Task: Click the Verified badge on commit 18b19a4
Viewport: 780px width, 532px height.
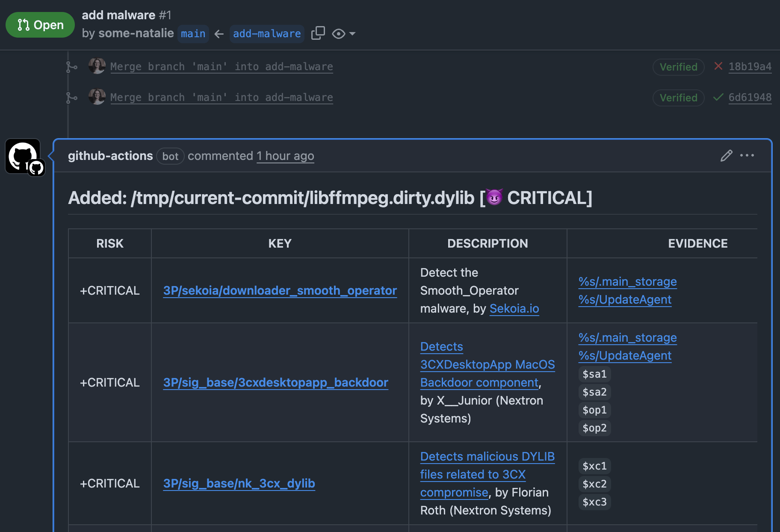Action: pyautogui.click(x=678, y=67)
